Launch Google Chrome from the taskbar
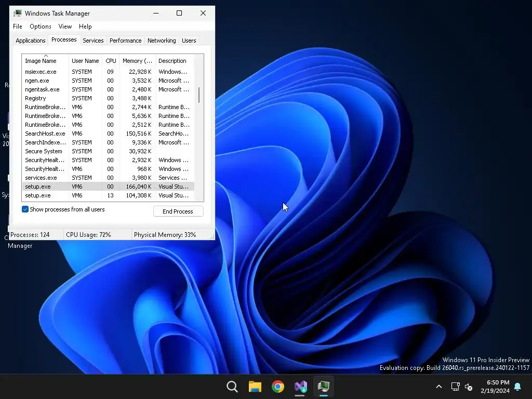This screenshot has height=399, width=532. pyautogui.click(x=278, y=387)
